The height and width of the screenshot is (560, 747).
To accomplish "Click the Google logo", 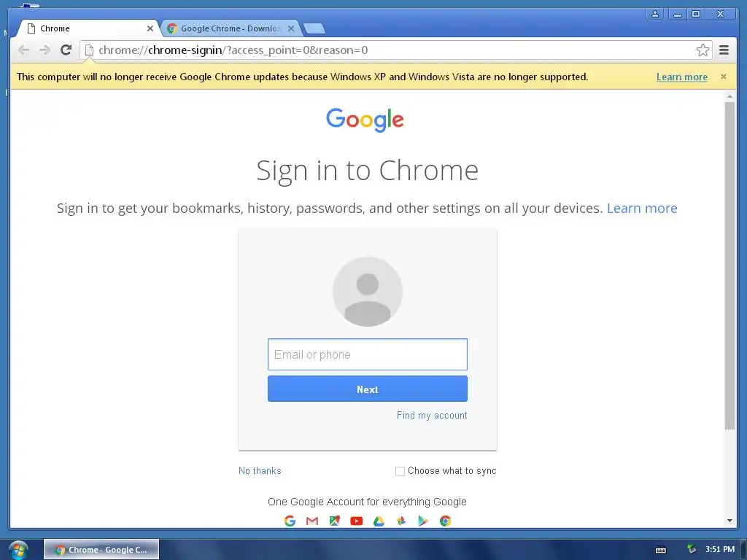I will click(365, 120).
